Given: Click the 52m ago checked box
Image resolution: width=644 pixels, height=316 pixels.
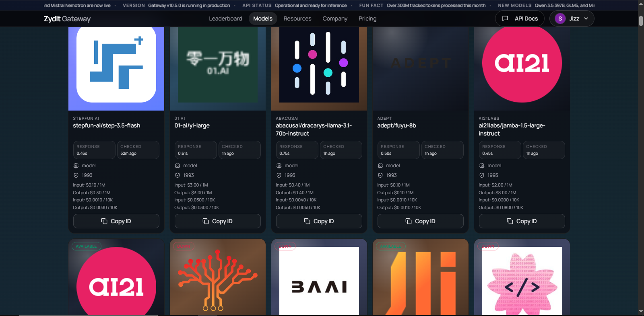Looking at the screenshot, I should click(x=138, y=150).
